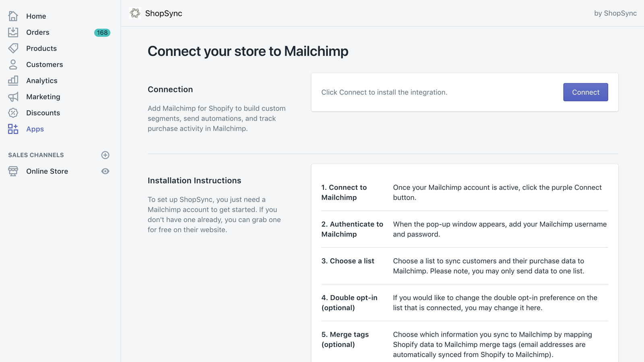This screenshot has width=644, height=362.
Task: Click the Marketing megaphone icon
Action: pyautogui.click(x=13, y=97)
